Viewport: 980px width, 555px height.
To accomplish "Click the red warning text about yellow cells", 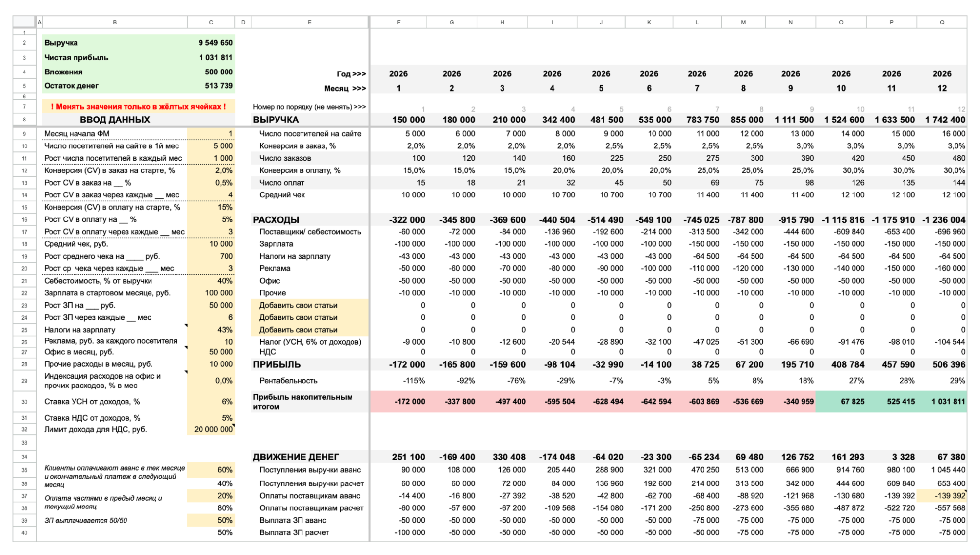I will tap(138, 107).
